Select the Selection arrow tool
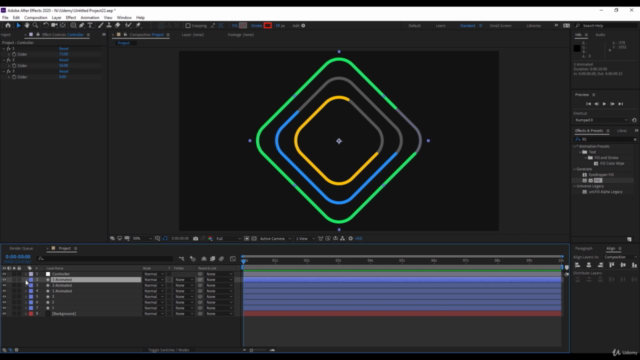The image size is (640, 360). (x=18, y=25)
